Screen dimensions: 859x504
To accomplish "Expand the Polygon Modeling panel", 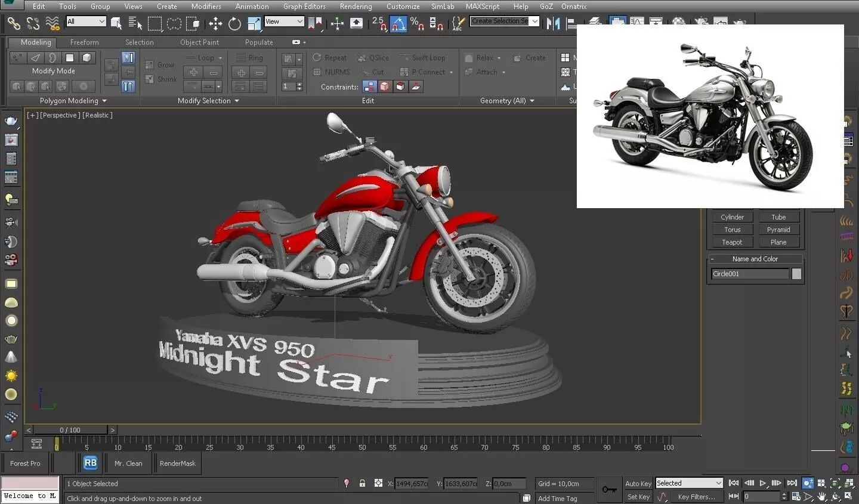I will [x=73, y=101].
